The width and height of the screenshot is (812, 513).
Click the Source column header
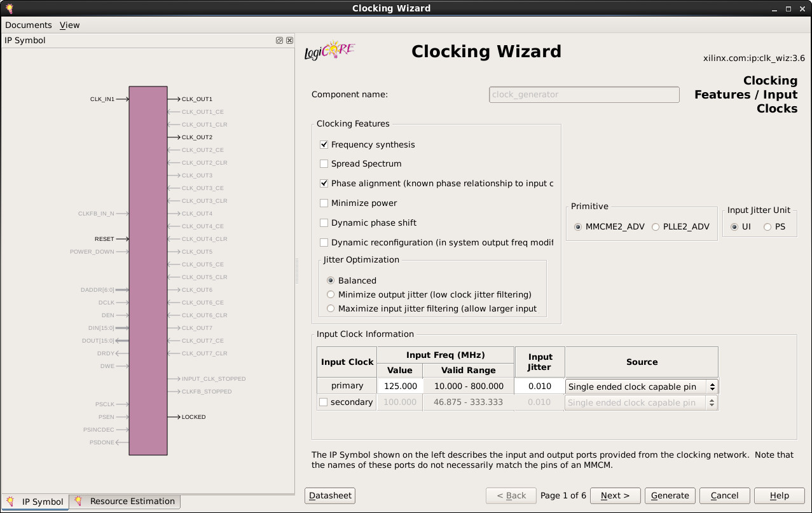[x=642, y=362]
